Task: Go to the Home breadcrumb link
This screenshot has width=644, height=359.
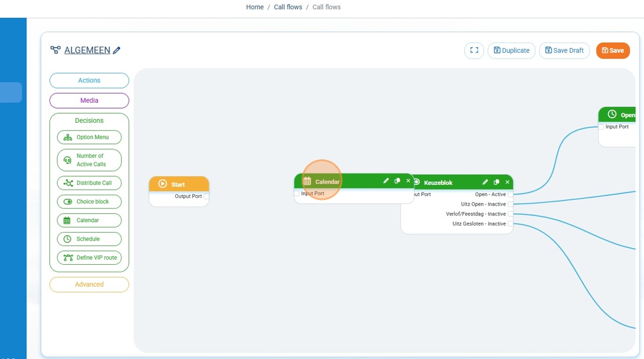Action: click(255, 7)
